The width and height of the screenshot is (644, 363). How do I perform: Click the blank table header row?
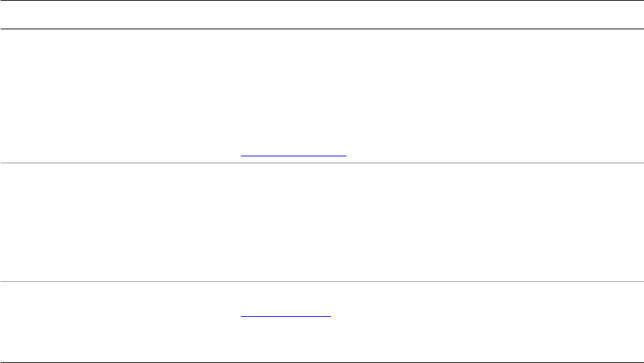[x=321, y=15]
